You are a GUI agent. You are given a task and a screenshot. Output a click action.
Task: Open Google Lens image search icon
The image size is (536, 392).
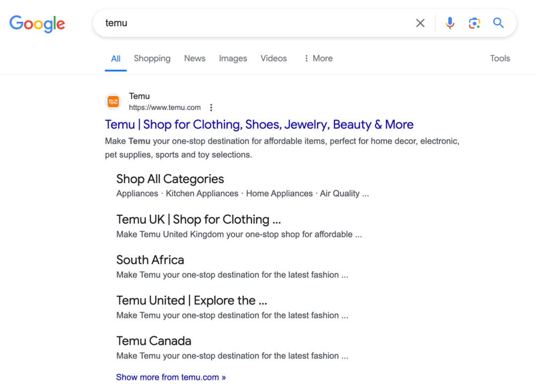[474, 23]
